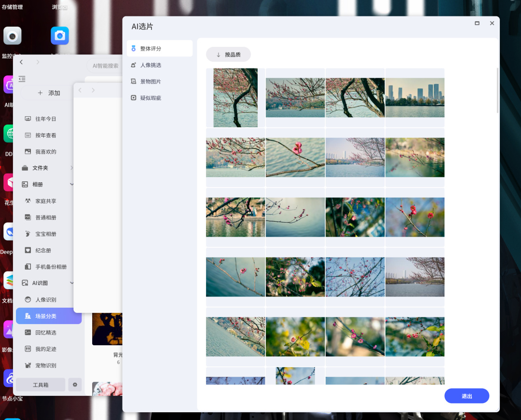
Task: Open the blue camera desktop app icon
Action: pos(60,36)
